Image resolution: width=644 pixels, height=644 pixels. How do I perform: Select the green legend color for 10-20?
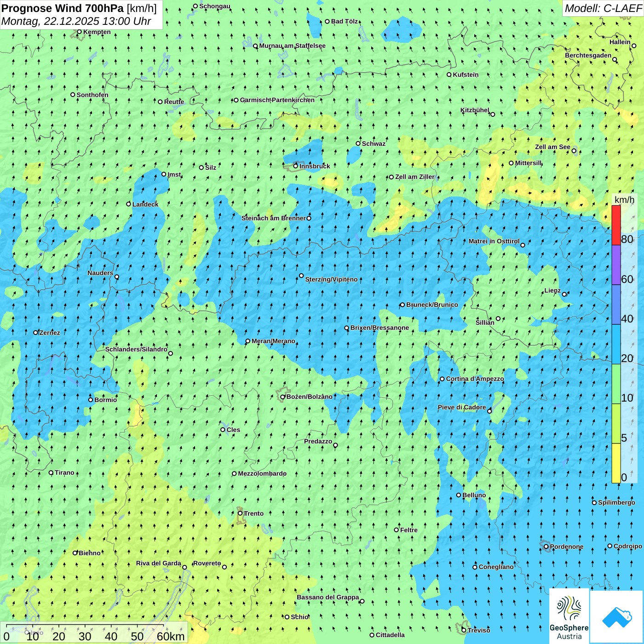tap(616, 384)
